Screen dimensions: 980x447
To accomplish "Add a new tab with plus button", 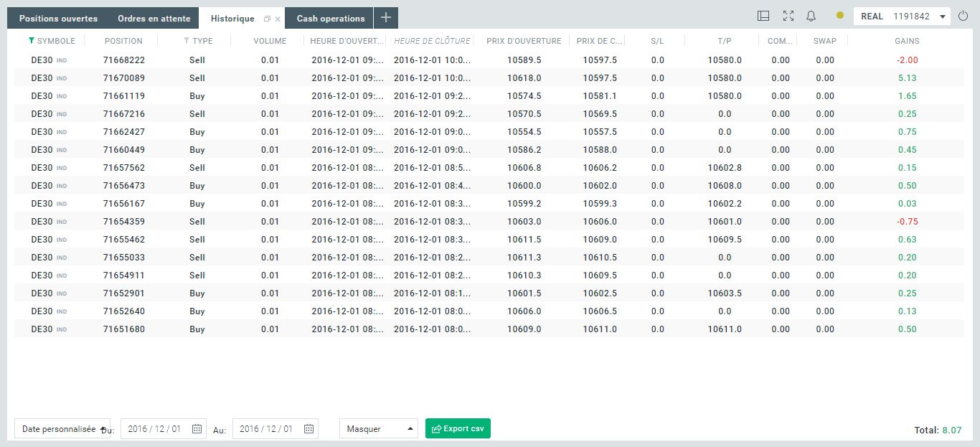I will (386, 18).
